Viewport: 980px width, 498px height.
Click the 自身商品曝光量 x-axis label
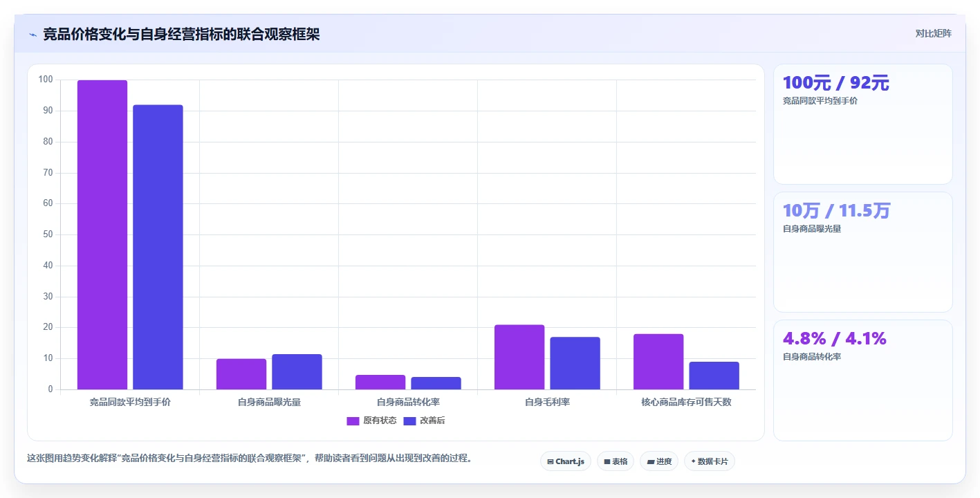[269, 402]
